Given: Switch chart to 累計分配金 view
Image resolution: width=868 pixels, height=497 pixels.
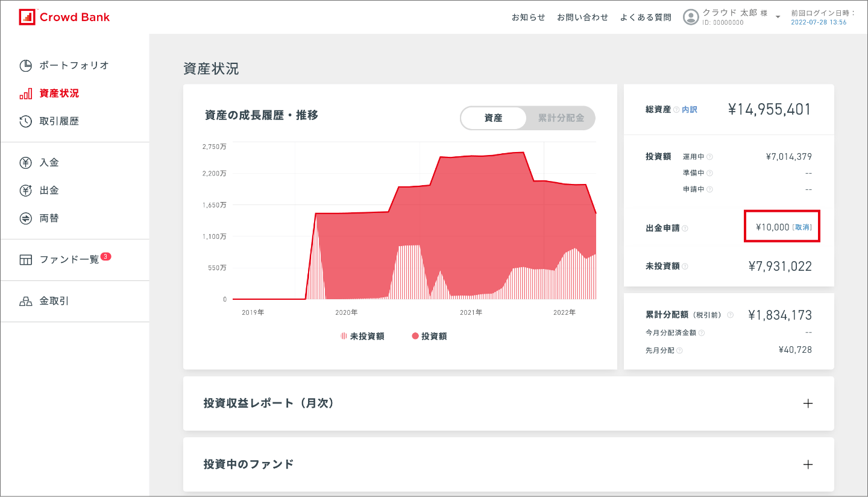Looking at the screenshot, I should tap(561, 118).
